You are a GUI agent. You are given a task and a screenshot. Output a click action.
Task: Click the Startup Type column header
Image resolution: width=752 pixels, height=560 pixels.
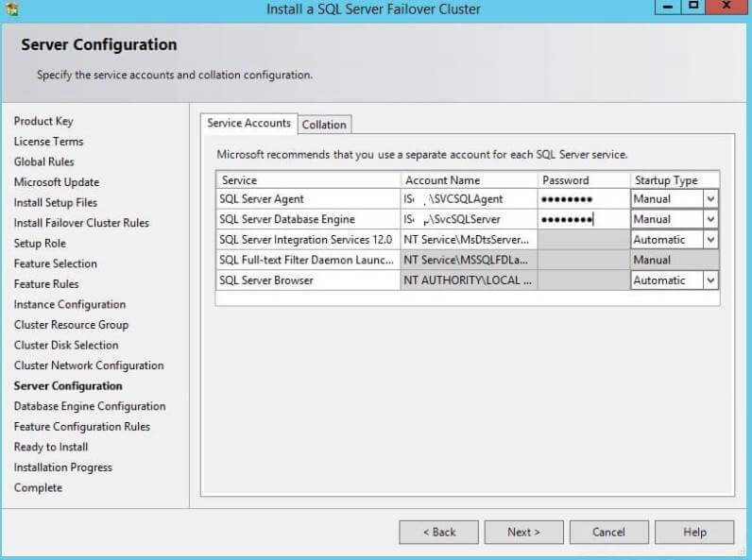coord(675,180)
